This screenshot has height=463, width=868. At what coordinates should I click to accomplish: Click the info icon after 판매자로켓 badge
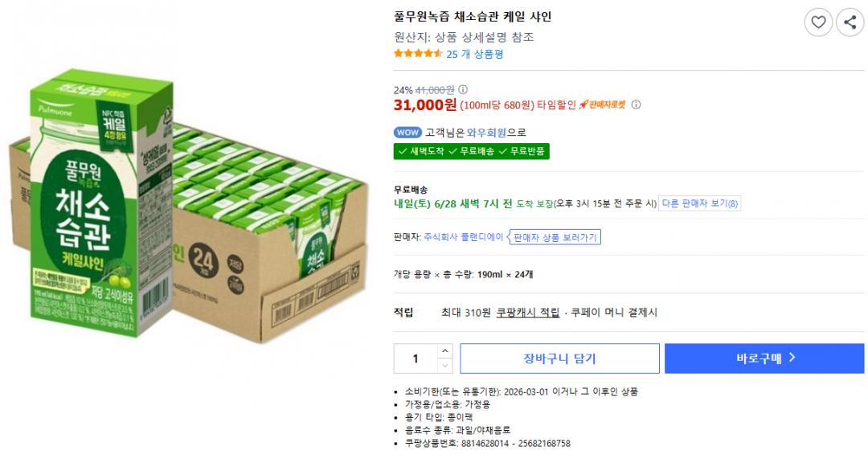[636, 104]
